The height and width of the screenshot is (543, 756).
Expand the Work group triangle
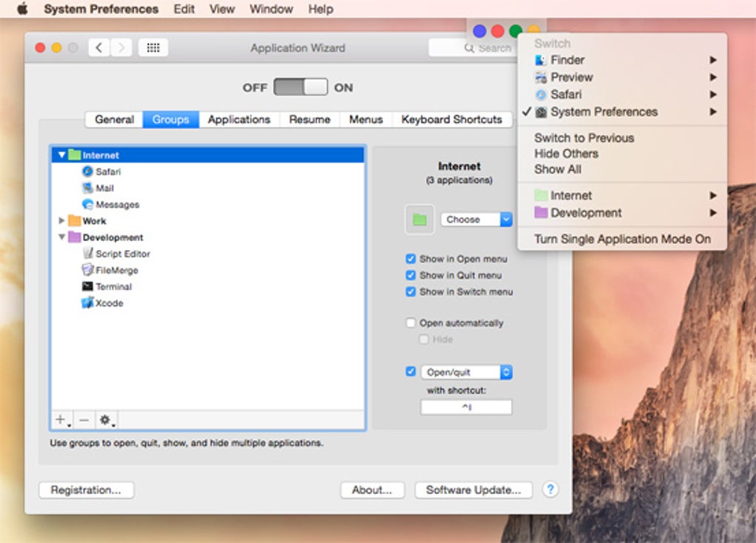62,220
